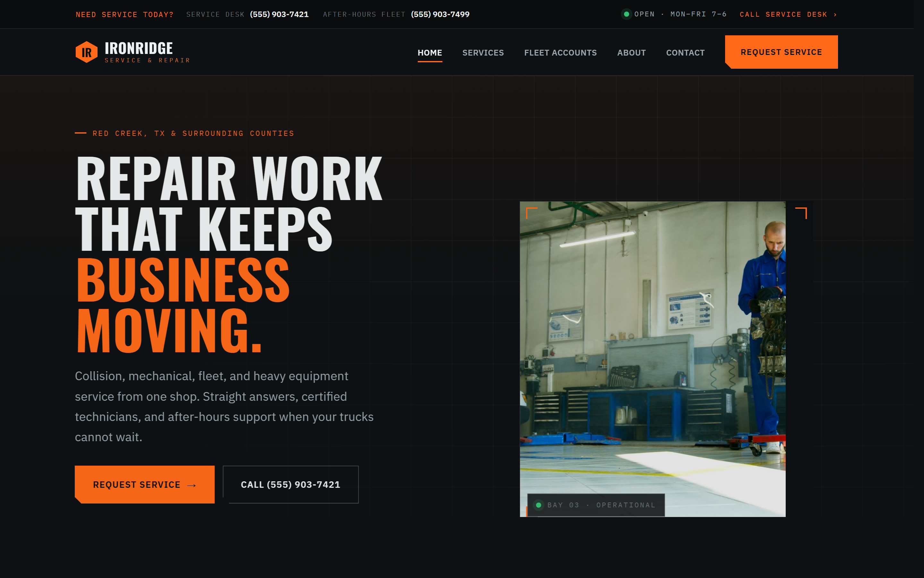Click the Repair Work That Keeps headline

[228, 203]
